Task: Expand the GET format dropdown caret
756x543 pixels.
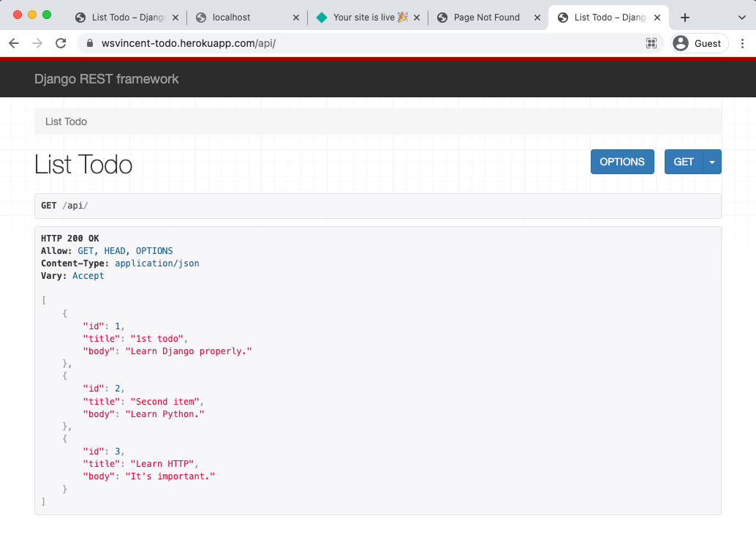Action: pos(712,162)
